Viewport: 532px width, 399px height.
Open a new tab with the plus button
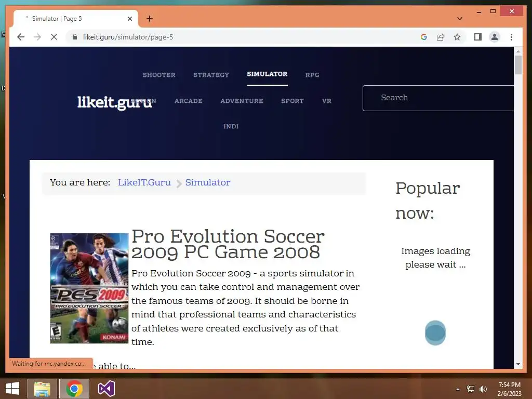(x=149, y=19)
